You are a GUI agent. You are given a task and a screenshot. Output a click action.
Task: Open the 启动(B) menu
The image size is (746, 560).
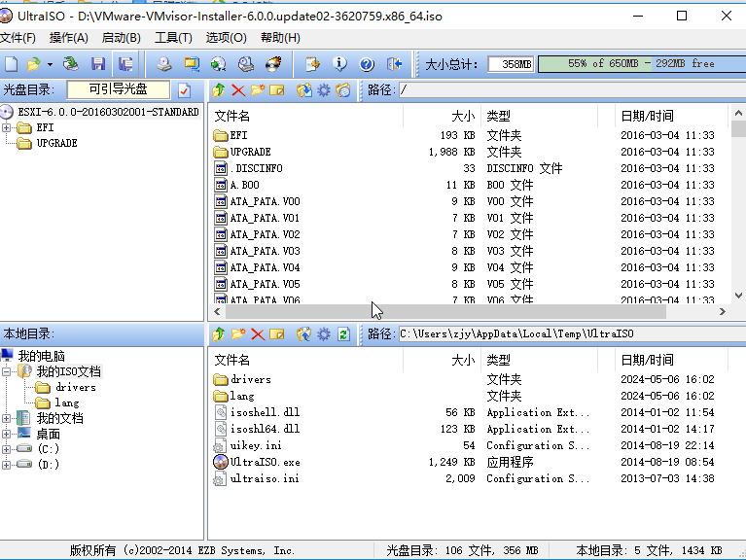[121, 38]
